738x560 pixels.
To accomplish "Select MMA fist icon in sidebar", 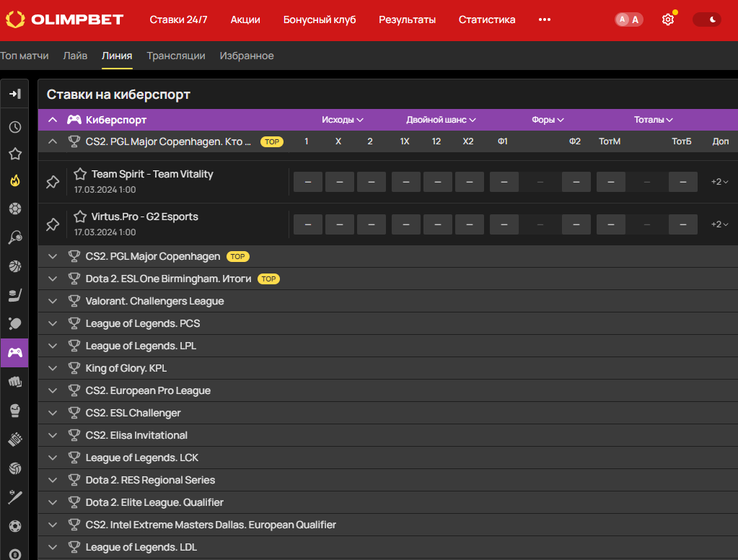I will 15,382.
